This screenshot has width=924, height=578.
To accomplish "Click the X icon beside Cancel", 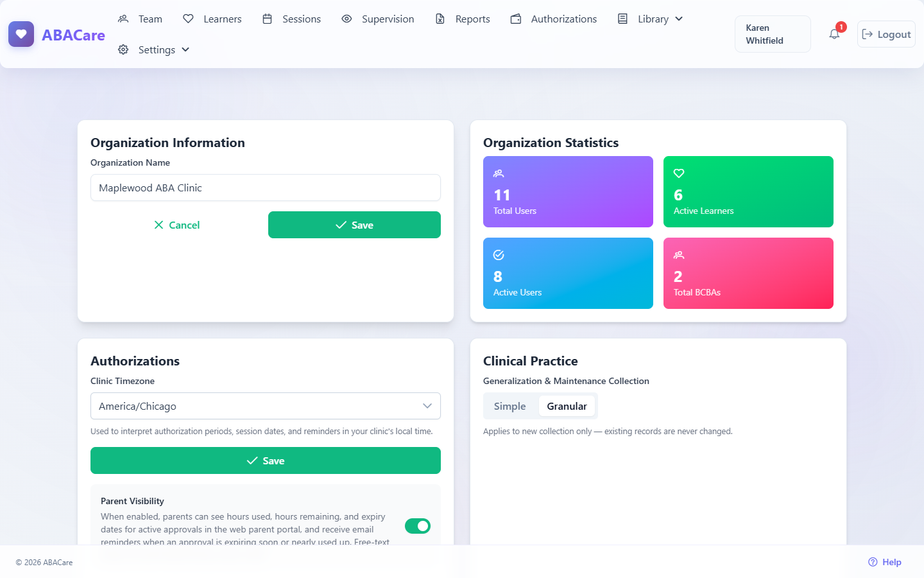I will (x=159, y=225).
